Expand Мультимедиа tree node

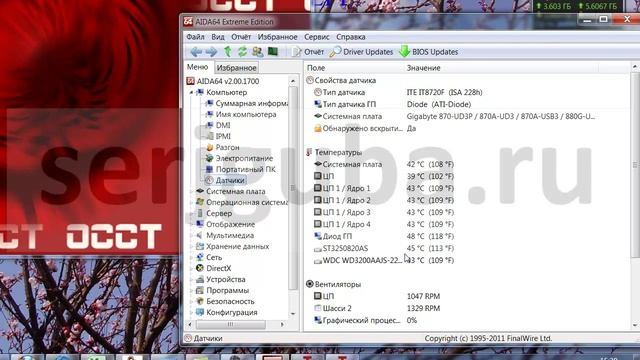tap(191, 236)
